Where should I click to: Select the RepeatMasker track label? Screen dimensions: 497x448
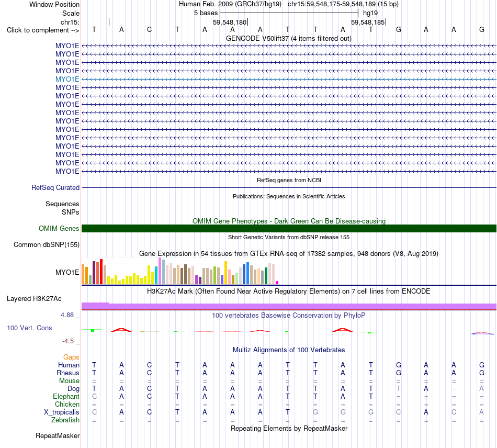[x=58, y=435]
